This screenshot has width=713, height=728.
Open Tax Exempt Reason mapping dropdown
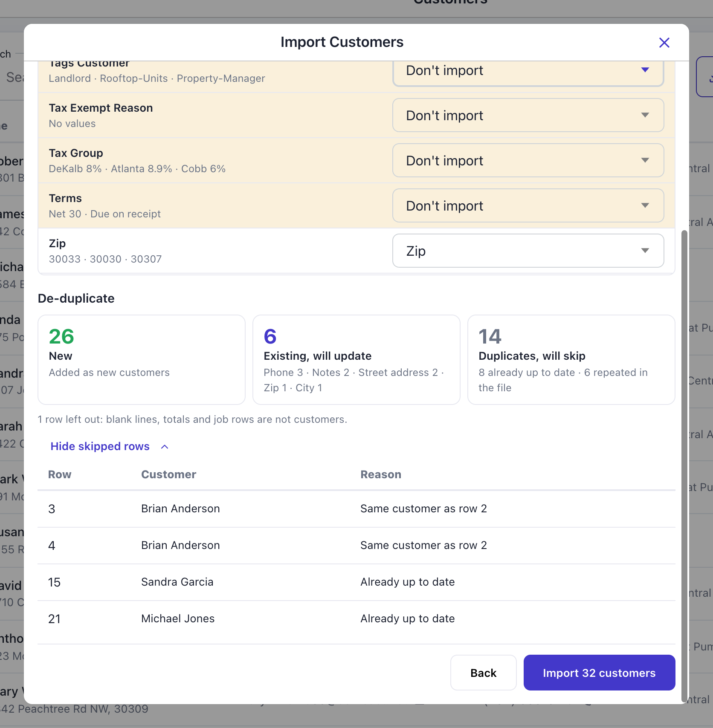(528, 115)
